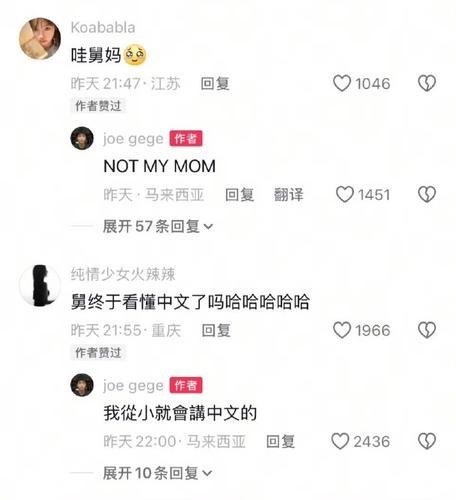Expand the 10 replies thread

click(157, 473)
